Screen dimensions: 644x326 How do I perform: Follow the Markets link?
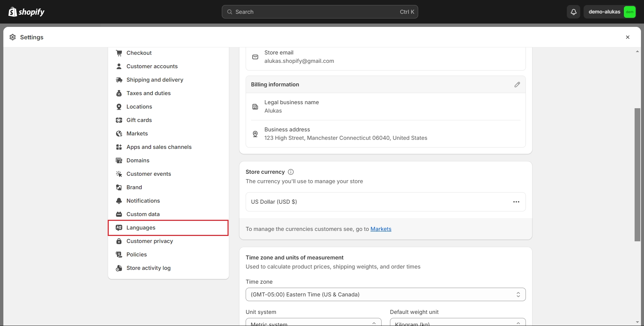(381, 229)
